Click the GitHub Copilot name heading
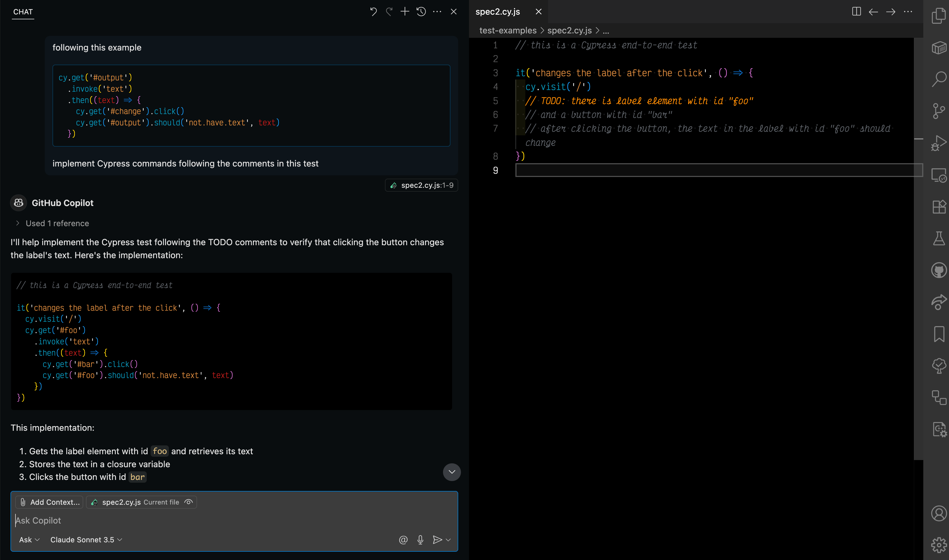The image size is (949, 560). coord(63,203)
